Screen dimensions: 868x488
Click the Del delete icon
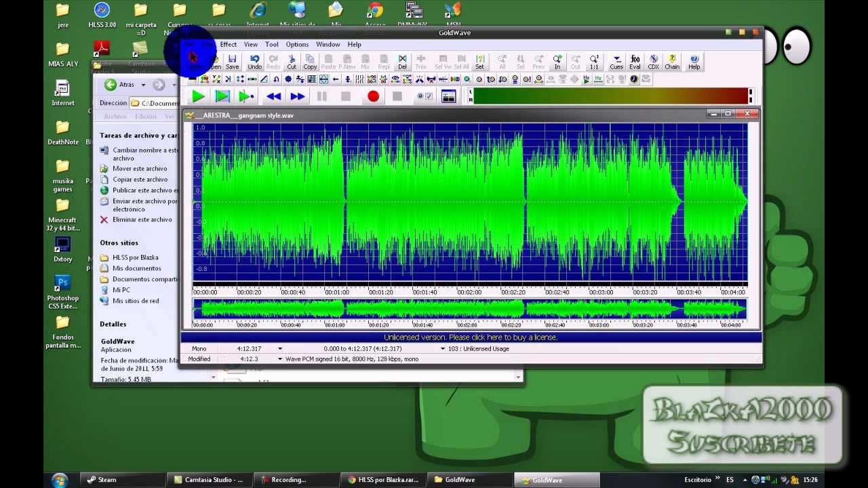tap(402, 62)
